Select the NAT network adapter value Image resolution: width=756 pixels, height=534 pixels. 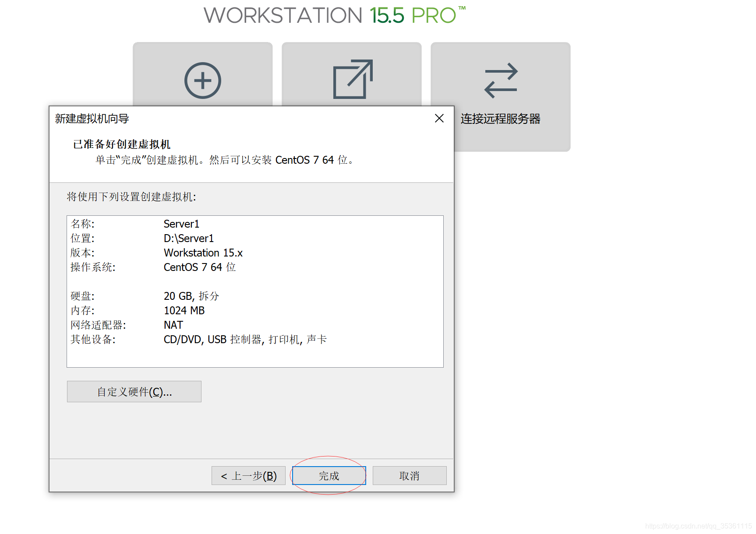click(x=173, y=325)
